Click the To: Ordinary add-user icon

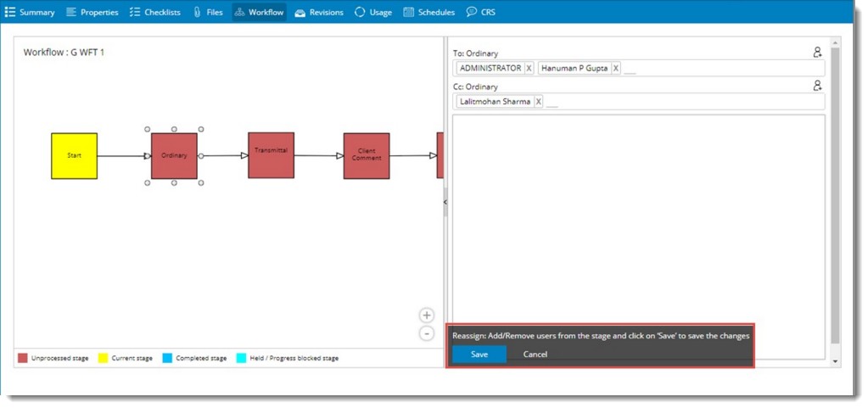pos(817,52)
